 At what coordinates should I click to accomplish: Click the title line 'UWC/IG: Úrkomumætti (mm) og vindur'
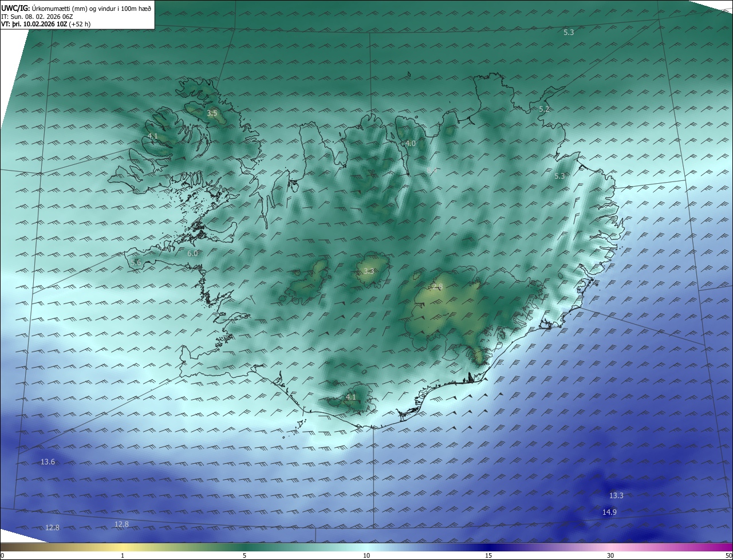coord(76,7)
